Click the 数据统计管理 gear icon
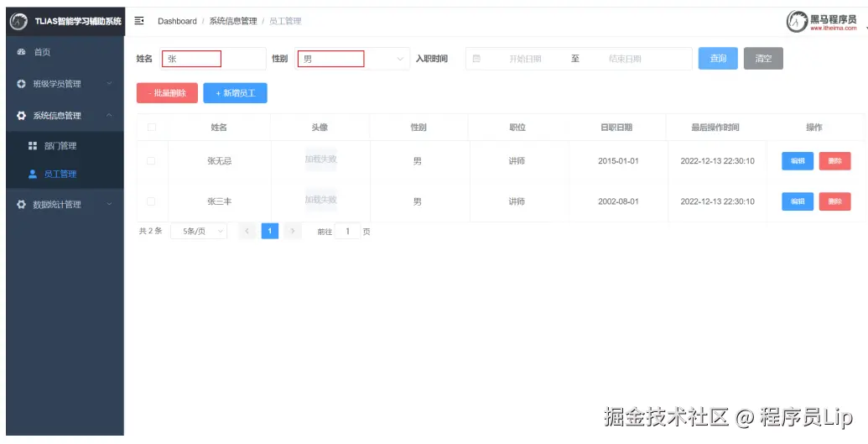The width and height of the screenshot is (868, 444). click(x=21, y=205)
